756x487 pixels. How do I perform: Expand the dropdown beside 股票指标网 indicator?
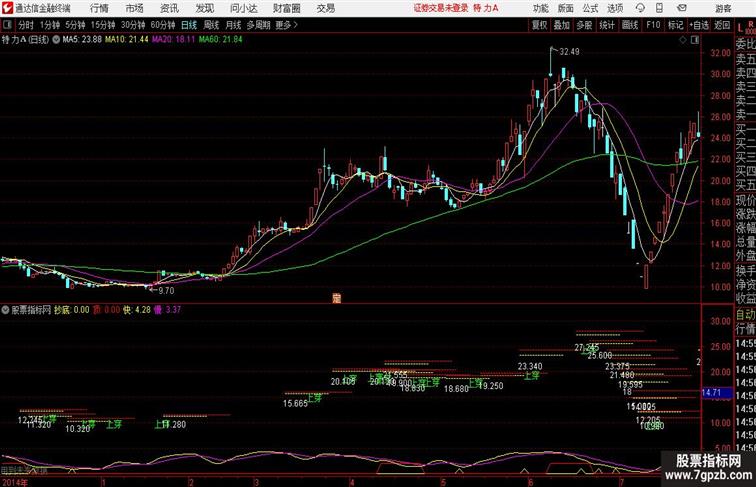6,310
